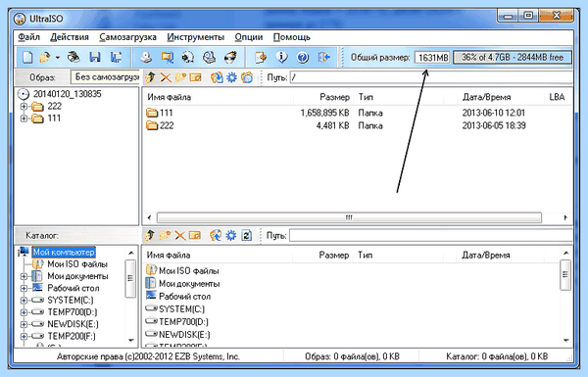Click blue gear icon in Каталог toolbar
The width and height of the screenshot is (588, 377).
(231, 235)
